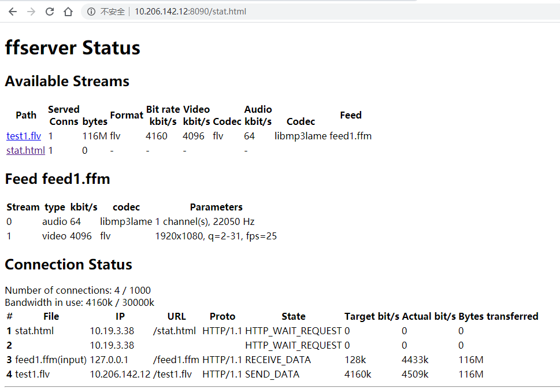Click the Connection Status heading
560x392 pixels.
coord(68,264)
